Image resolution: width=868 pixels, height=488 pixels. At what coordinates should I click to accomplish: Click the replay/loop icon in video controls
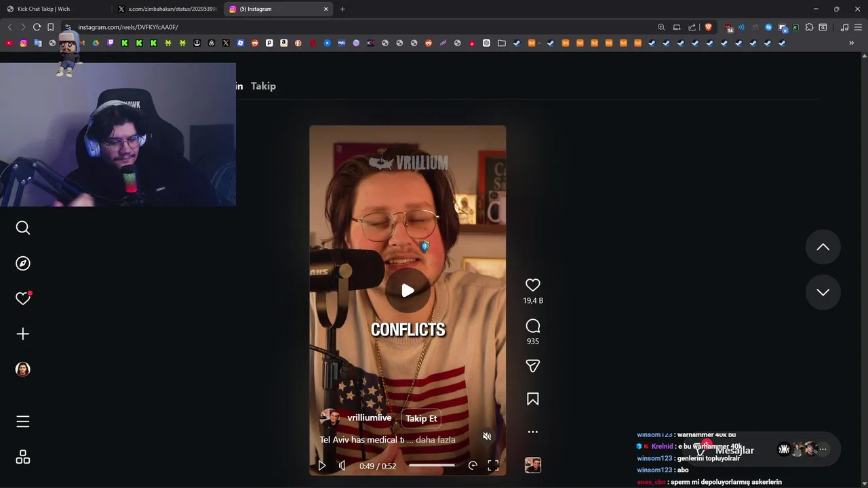coord(473,466)
